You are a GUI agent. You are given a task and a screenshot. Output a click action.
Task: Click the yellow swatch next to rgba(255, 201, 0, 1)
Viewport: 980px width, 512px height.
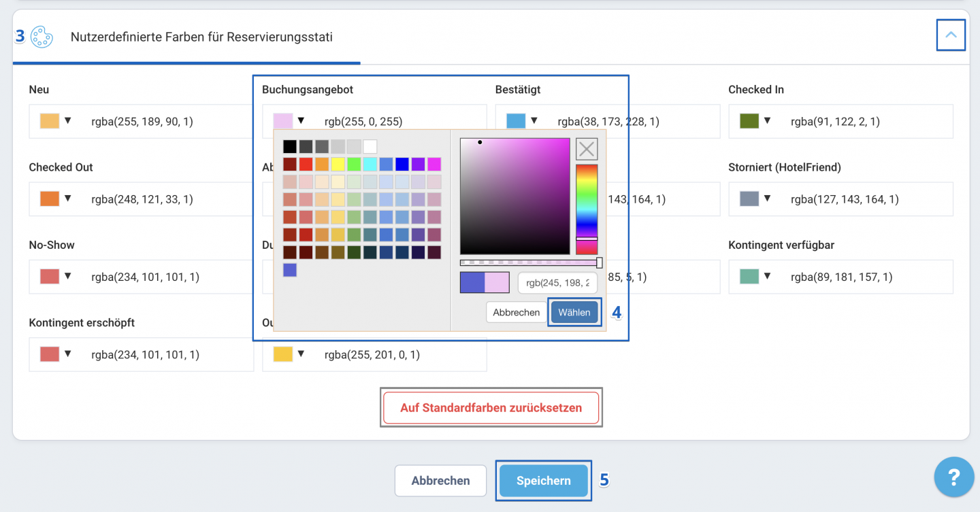click(x=283, y=354)
